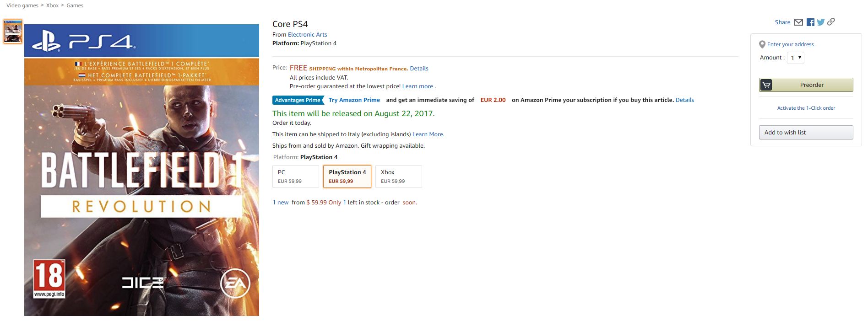Open the Electronic Arts brand link
Viewport: 868px width, 321px height.
coord(307,34)
